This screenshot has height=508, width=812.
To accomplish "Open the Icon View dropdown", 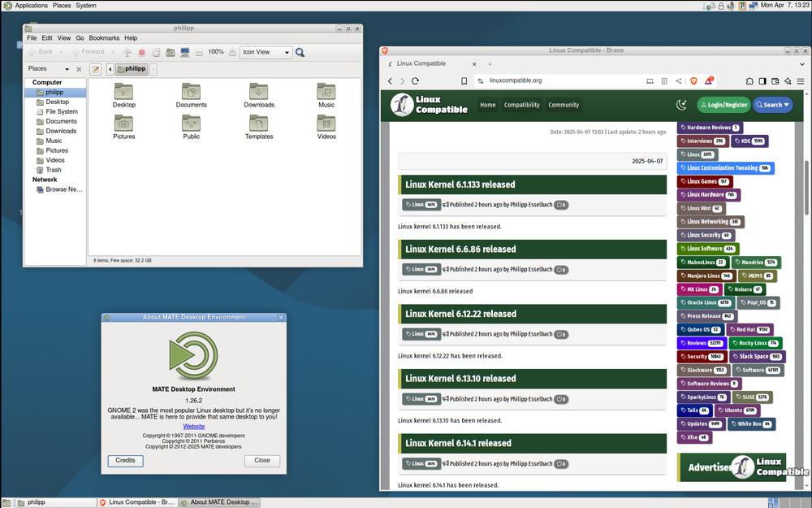I will click(x=266, y=52).
